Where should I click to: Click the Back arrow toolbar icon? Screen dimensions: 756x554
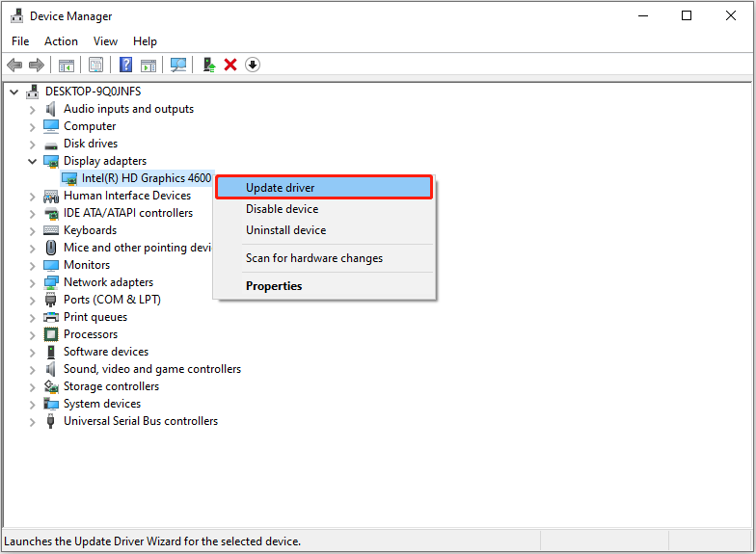pos(15,65)
